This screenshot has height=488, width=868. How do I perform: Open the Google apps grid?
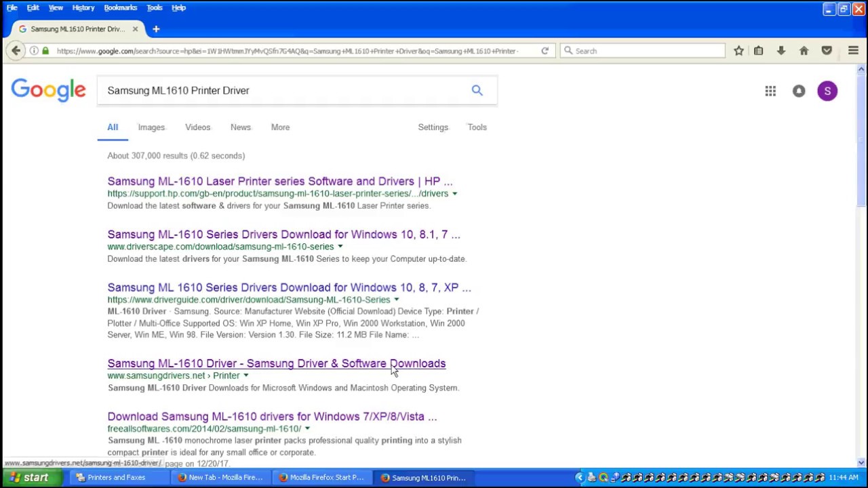coord(770,91)
